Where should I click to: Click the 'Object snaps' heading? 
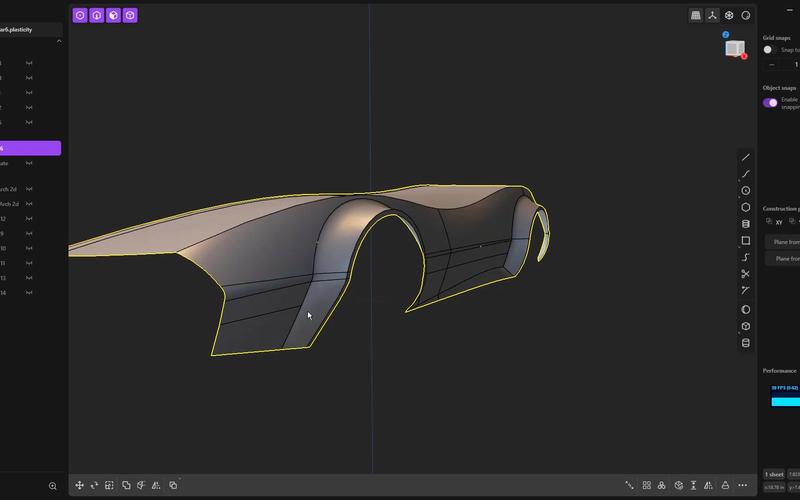coord(779,88)
